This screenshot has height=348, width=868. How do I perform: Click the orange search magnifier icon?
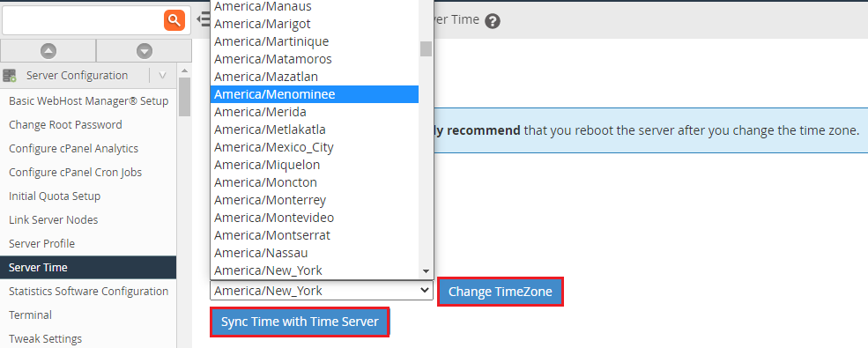[174, 20]
